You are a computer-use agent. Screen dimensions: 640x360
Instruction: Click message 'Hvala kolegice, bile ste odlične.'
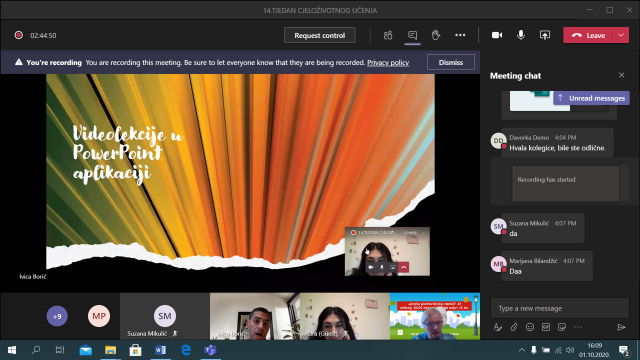pyautogui.click(x=557, y=148)
